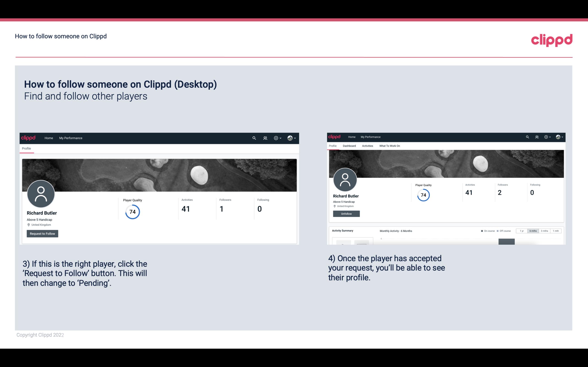Click the settings gear icon in navbar
Image resolution: width=588 pixels, height=367 pixels.
tap(276, 138)
